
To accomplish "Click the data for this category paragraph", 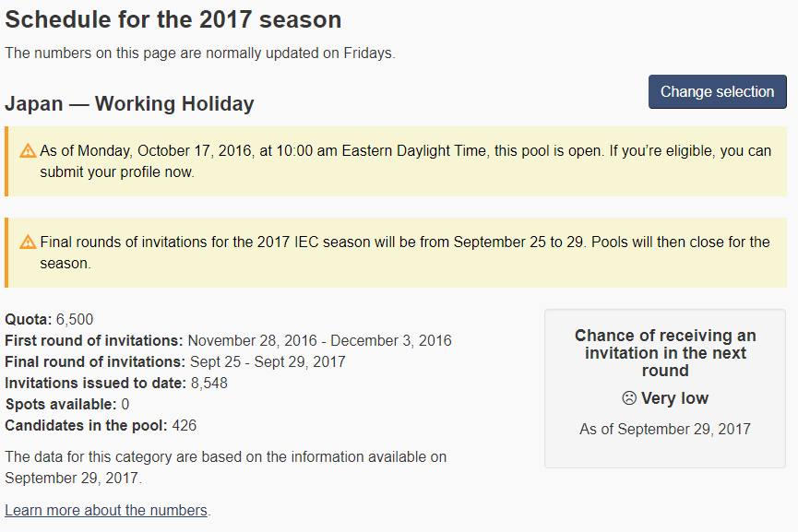I will coord(225,467).
